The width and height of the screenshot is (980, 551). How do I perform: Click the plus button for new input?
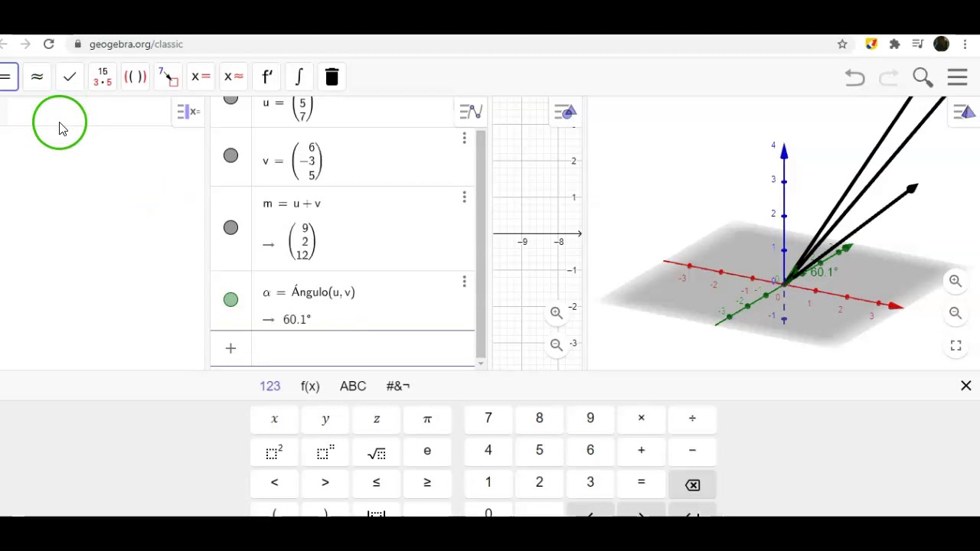[230, 349]
